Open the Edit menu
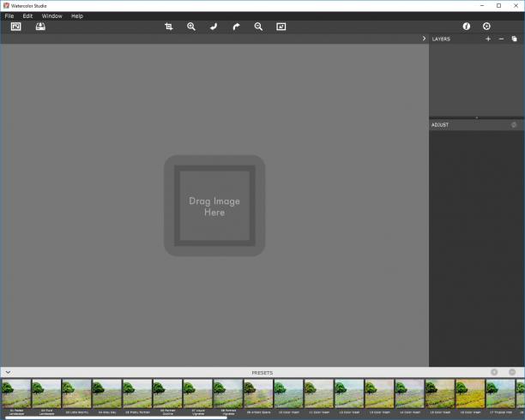 point(27,16)
